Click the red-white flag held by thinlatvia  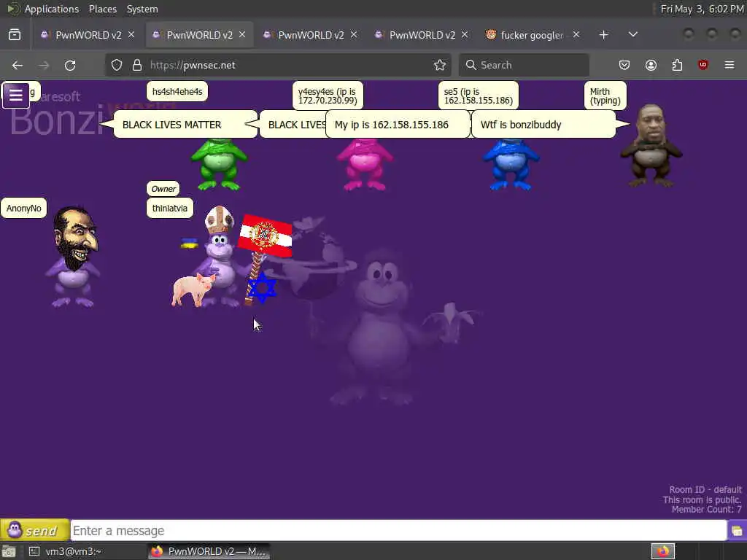coord(265,236)
